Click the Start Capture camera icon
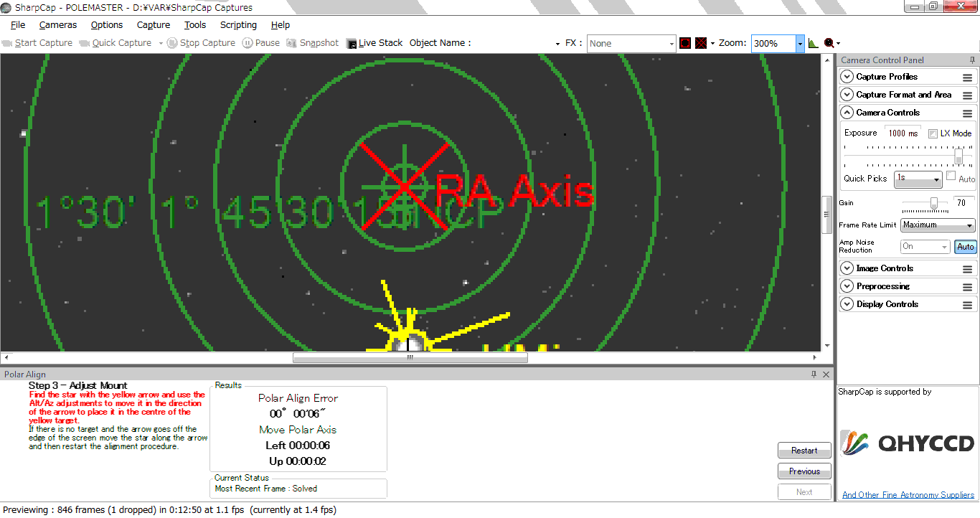 (x=7, y=43)
